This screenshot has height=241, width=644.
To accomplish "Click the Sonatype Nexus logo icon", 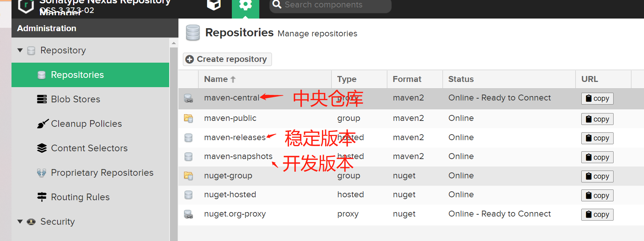I will point(26,6).
